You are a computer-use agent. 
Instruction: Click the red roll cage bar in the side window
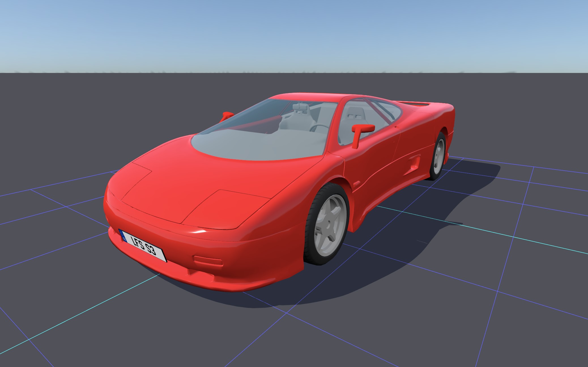point(378,110)
